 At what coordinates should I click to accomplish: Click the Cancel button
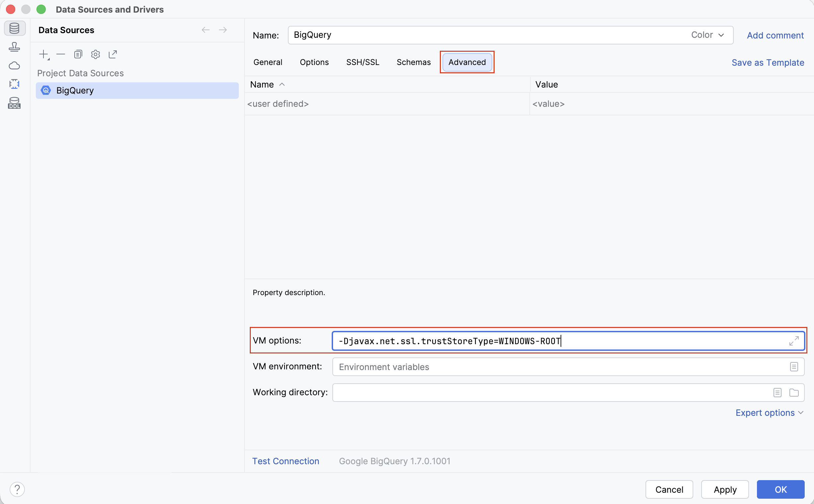(x=669, y=489)
